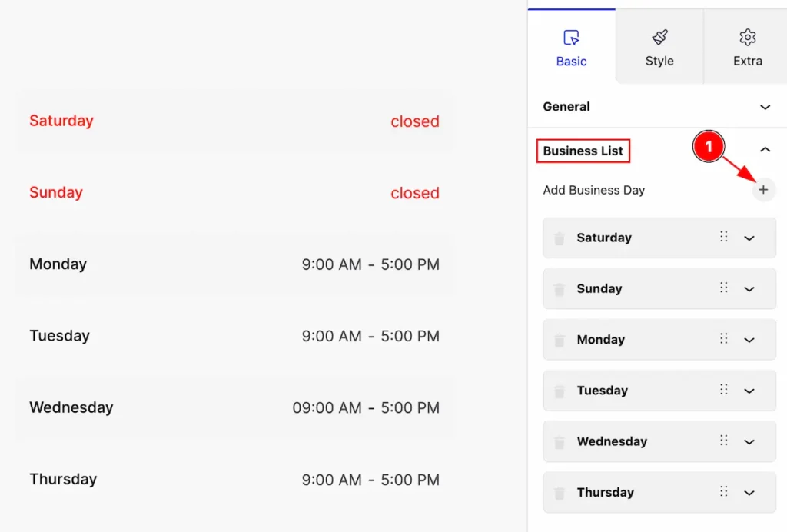
Task: Click the drag handle dots on Wednesday
Action: [723, 441]
